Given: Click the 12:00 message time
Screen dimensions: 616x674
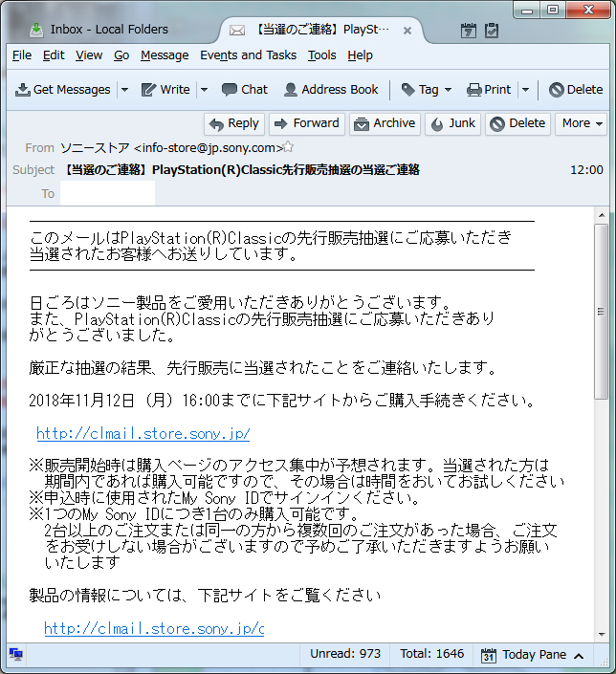Looking at the screenshot, I should pos(586,170).
